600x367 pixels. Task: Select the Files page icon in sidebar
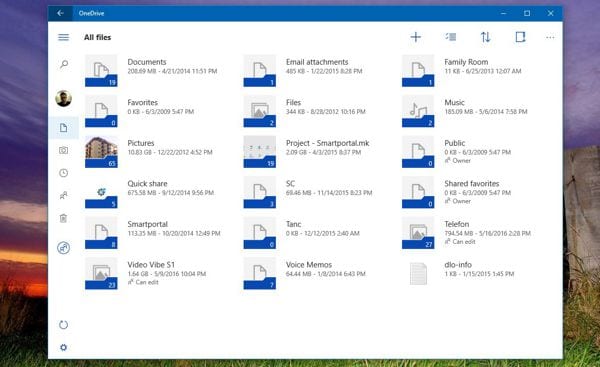point(64,127)
